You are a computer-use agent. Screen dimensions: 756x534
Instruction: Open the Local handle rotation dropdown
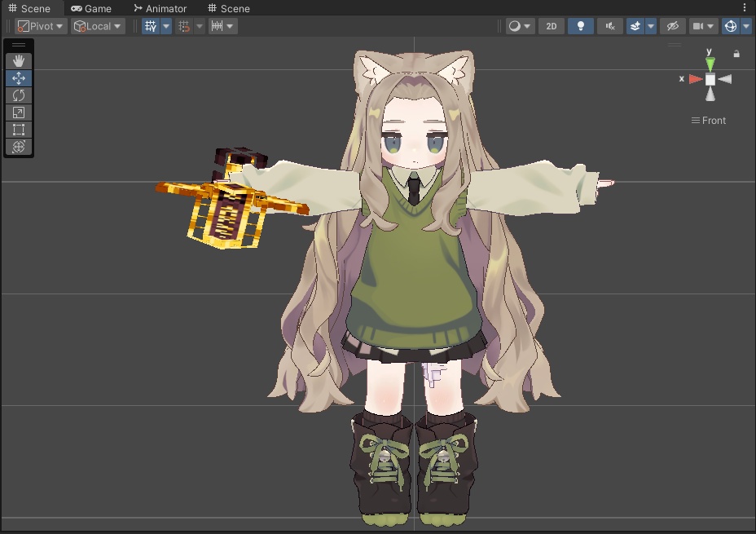[x=98, y=26]
